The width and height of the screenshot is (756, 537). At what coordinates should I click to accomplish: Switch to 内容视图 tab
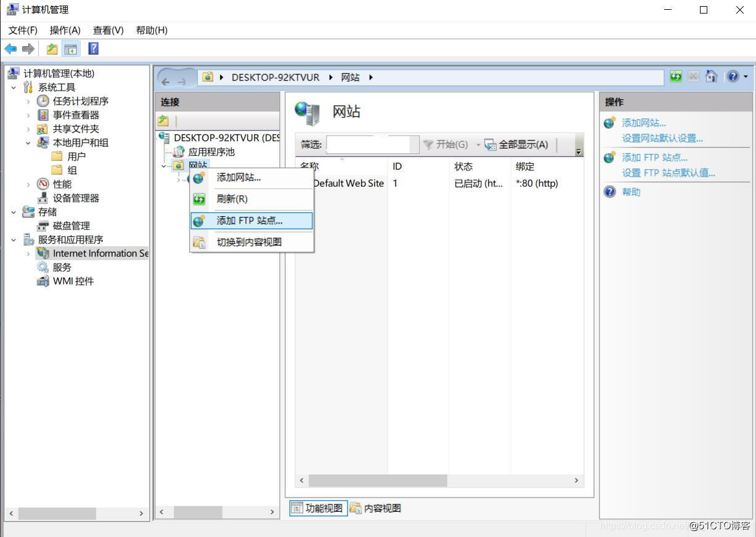coord(376,508)
